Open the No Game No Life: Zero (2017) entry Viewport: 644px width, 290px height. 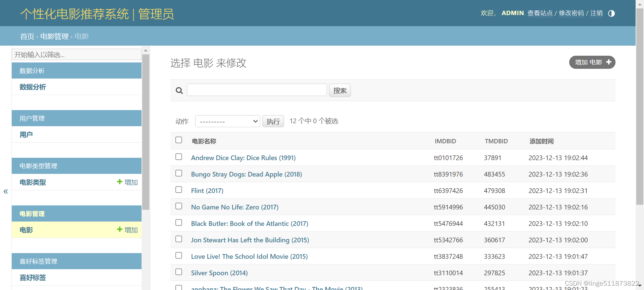tap(235, 207)
